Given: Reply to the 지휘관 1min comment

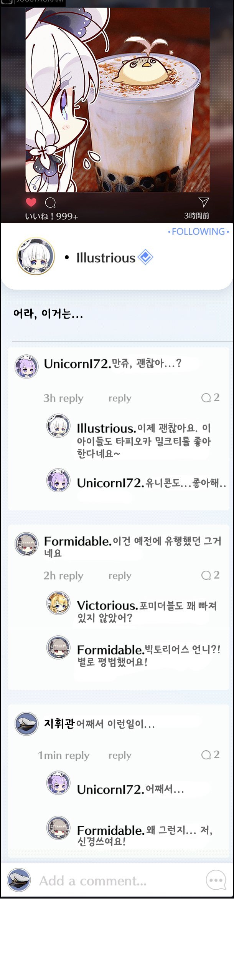Looking at the screenshot, I should [x=120, y=755].
